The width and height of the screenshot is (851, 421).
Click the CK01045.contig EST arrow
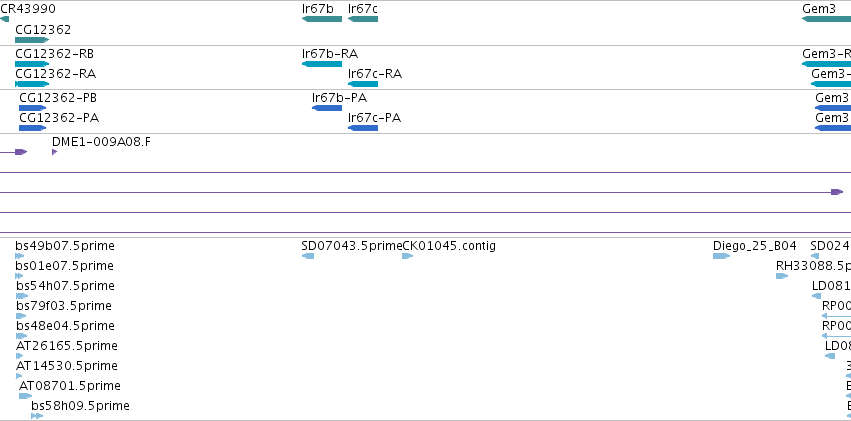pyautogui.click(x=408, y=256)
